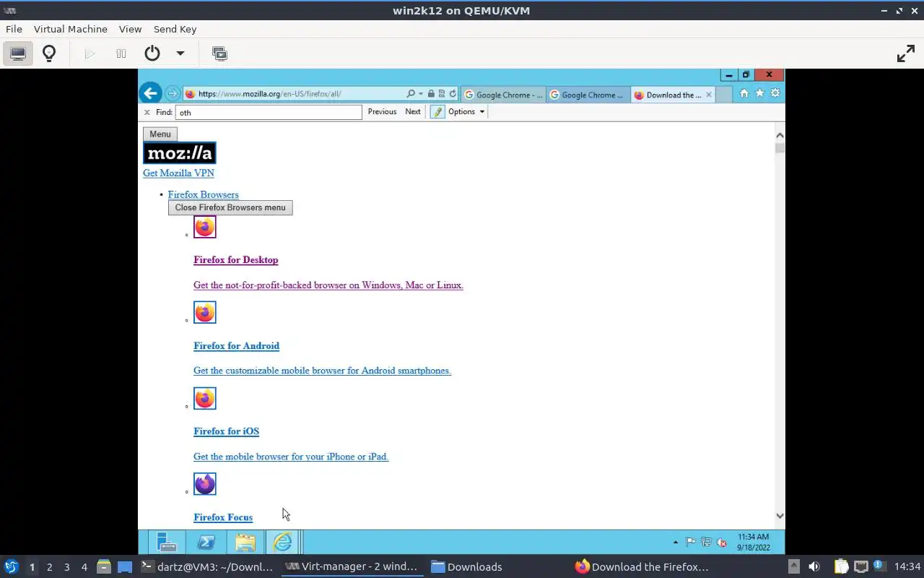
Task: Open Server Manager in Windows taskbar
Action: 167,542
